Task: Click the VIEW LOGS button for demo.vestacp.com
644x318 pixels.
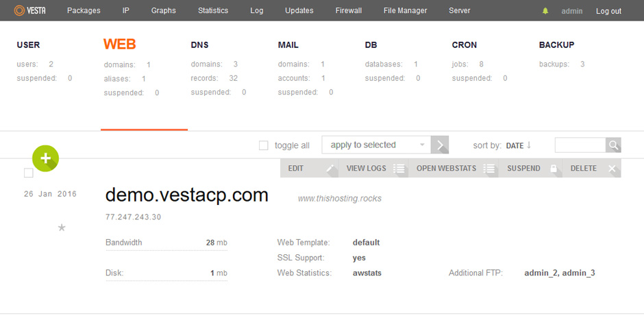Action: click(373, 168)
